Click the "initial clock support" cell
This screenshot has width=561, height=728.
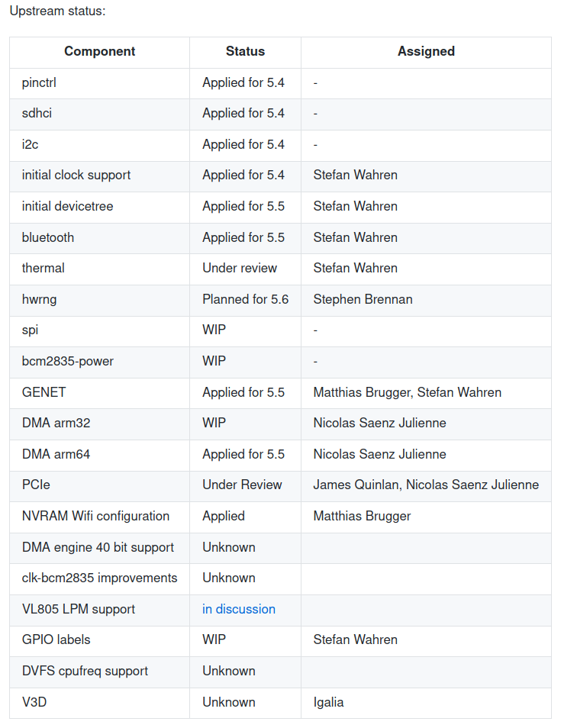pos(76,175)
